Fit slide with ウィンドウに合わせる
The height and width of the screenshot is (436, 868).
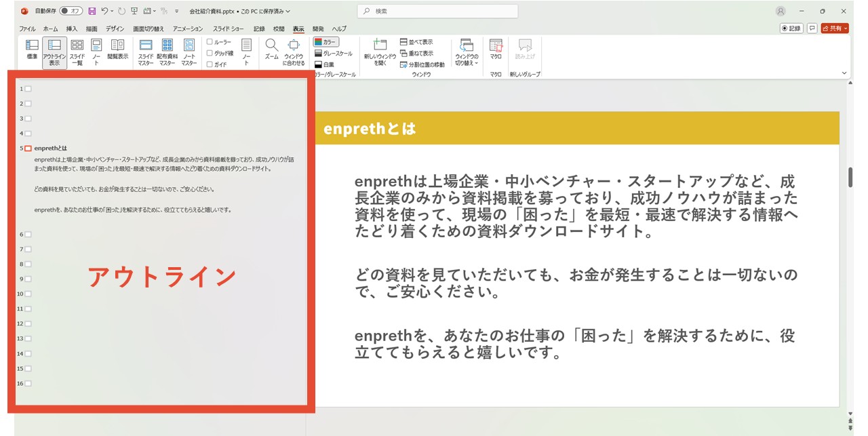(x=294, y=52)
